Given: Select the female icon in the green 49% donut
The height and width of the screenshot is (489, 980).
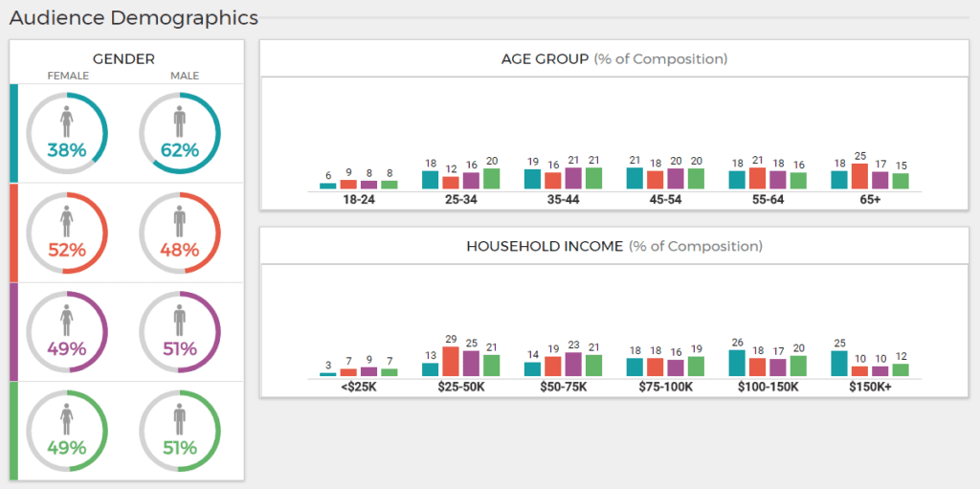Looking at the screenshot, I should click(x=66, y=420).
